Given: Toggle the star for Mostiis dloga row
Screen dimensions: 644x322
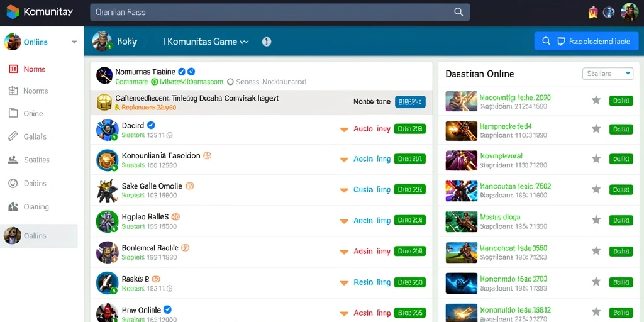Looking at the screenshot, I should point(596,219).
